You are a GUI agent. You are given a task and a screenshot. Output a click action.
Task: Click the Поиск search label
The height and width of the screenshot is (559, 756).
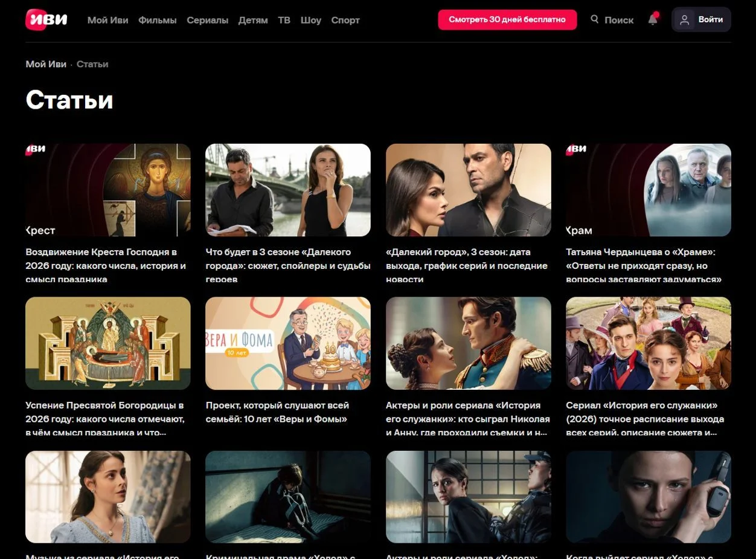coord(619,20)
